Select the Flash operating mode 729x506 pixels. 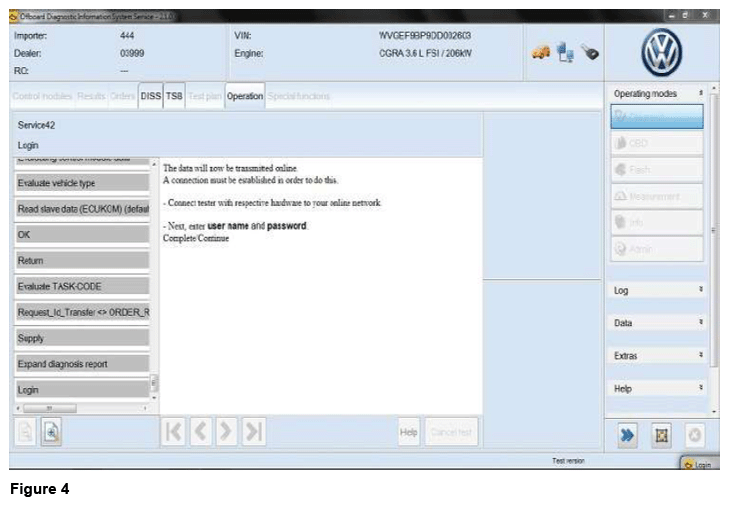point(656,169)
